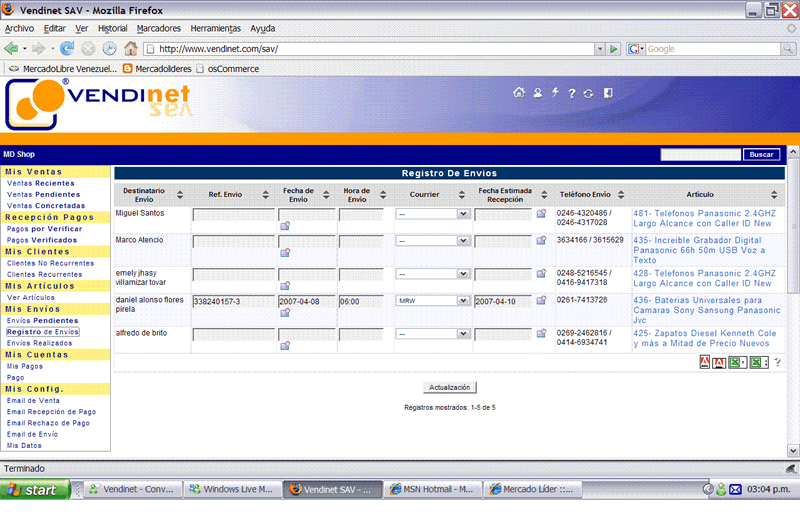Export to Excel with semicolon separator icon
Viewport: 800px width, 518px height.
[x=759, y=362]
